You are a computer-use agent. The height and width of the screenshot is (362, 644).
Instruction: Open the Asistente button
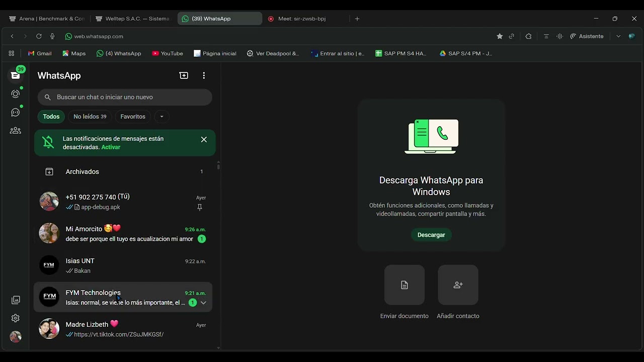(587, 36)
